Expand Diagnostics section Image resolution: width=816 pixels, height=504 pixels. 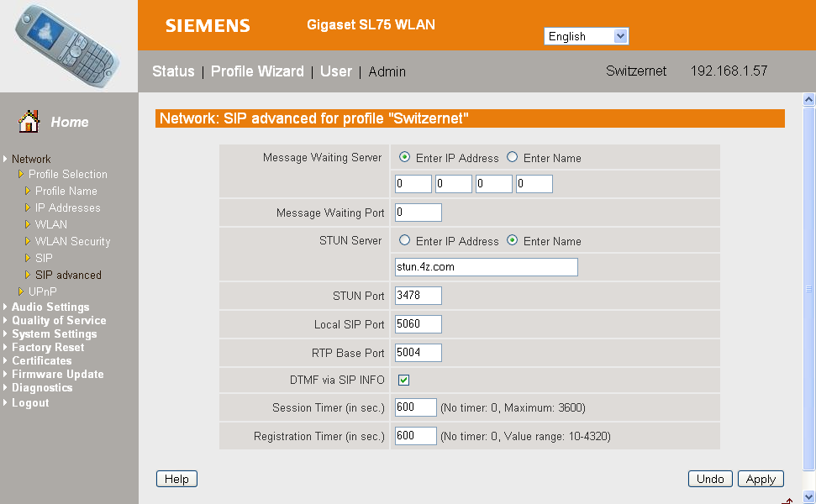click(42, 387)
